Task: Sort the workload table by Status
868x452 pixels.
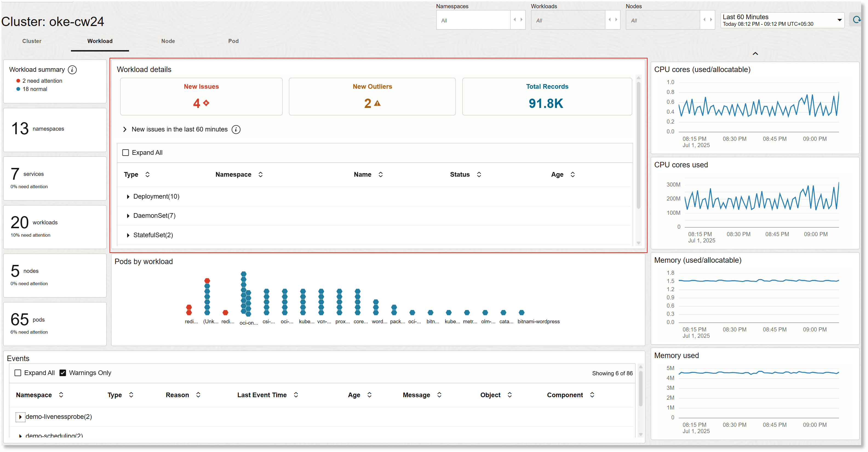Action: click(x=479, y=174)
